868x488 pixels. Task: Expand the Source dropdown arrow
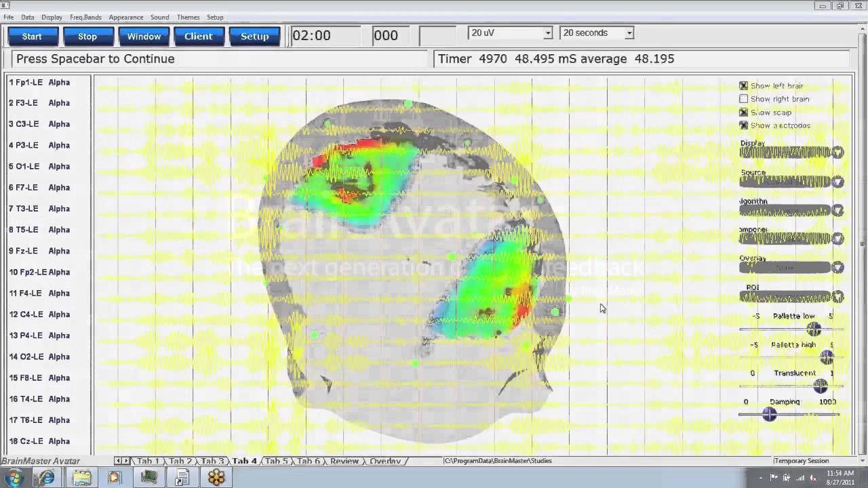pyautogui.click(x=838, y=182)
